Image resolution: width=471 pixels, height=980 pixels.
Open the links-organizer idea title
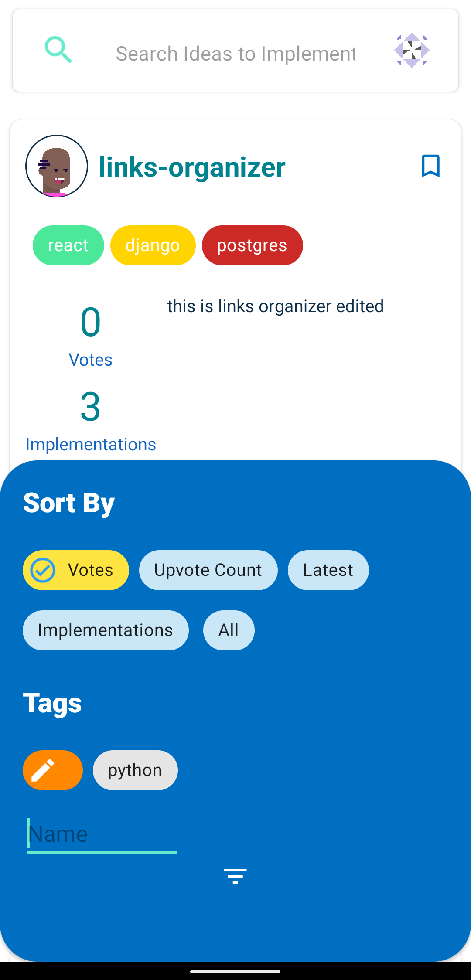point(192,167)
